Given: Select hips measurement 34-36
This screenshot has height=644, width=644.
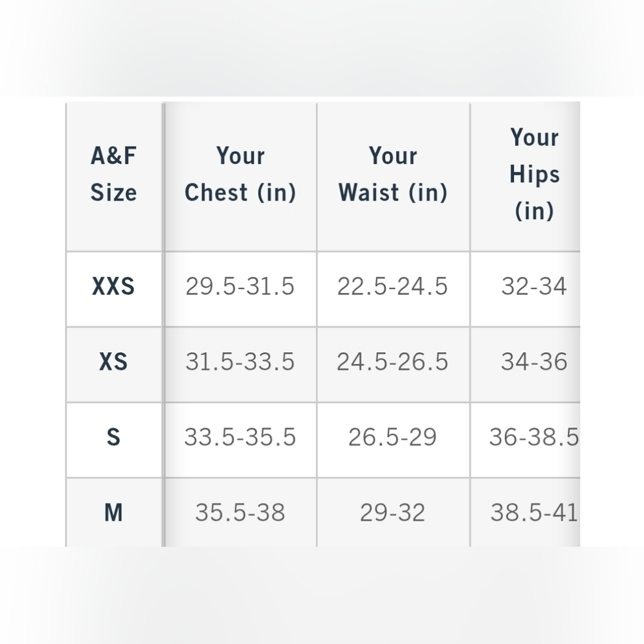Looking at the screenshot, I should pyautogui.click(x=534, y=361).
